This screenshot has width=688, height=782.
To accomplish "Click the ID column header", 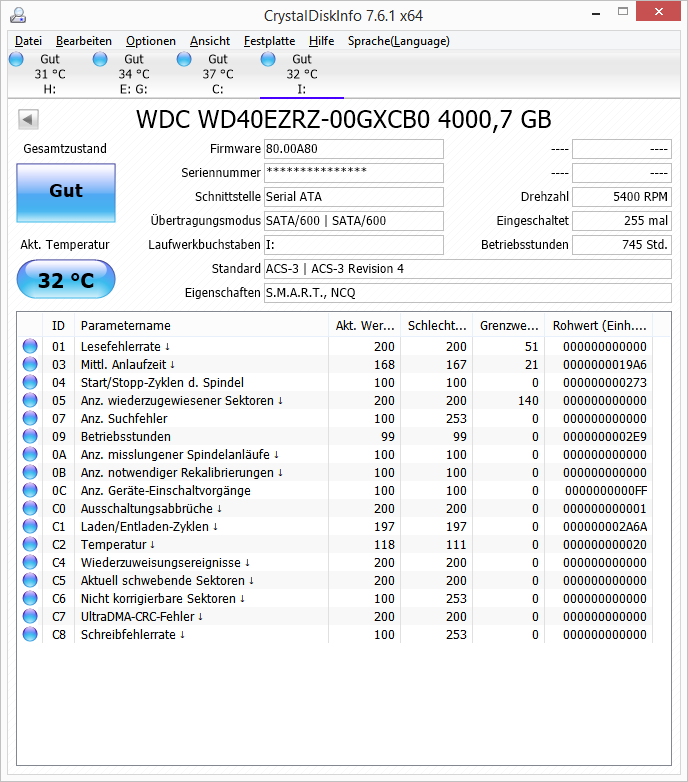I will 58,326.
